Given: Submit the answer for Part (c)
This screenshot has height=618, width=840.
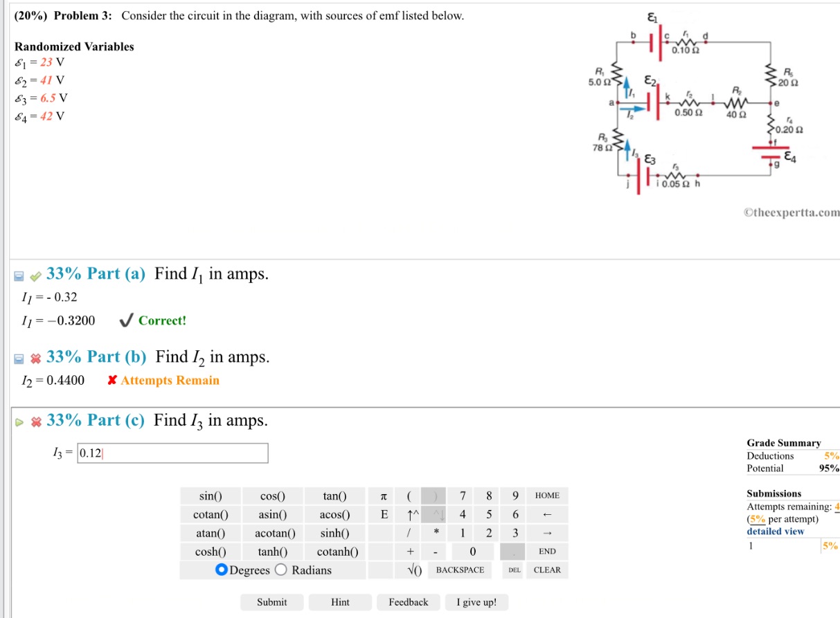Looking at the screenshot, I should [x=271, y=602].
